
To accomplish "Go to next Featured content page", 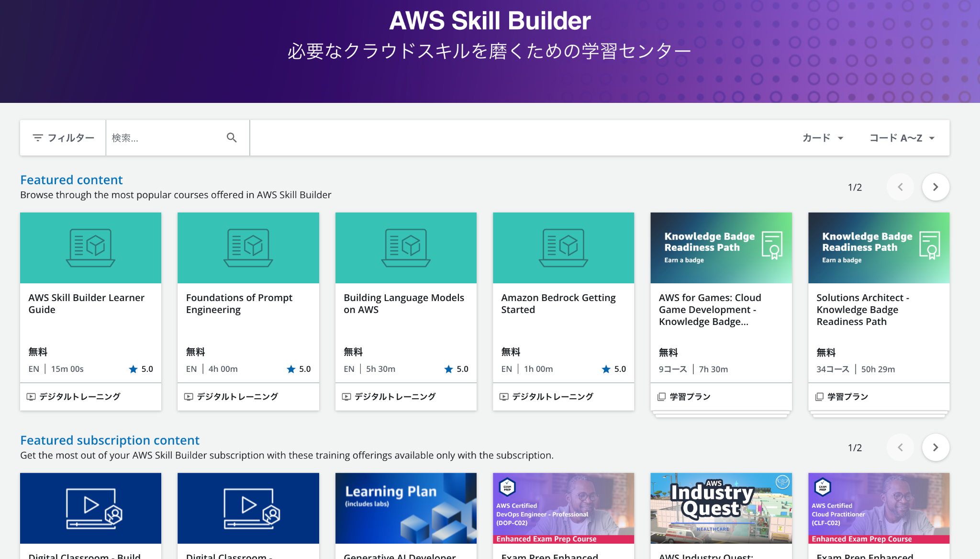I will pyautogui.click(x=935, y=187).
